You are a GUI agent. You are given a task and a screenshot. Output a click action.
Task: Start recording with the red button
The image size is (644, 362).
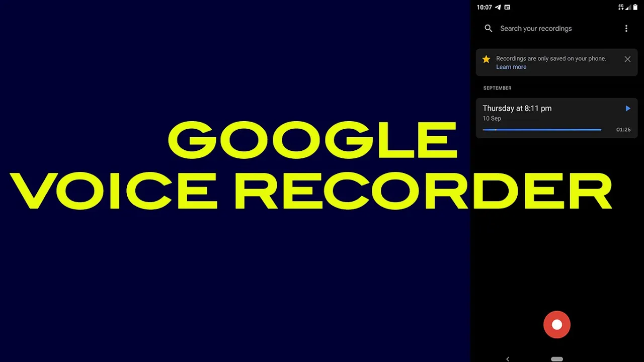click(557, 325)
